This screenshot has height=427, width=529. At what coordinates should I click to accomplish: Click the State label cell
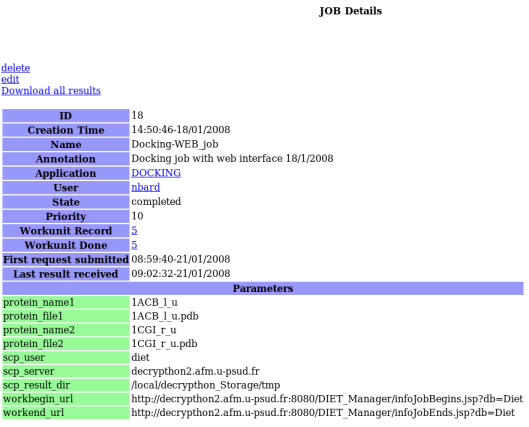pyautogui.click(x=66, y=202)
